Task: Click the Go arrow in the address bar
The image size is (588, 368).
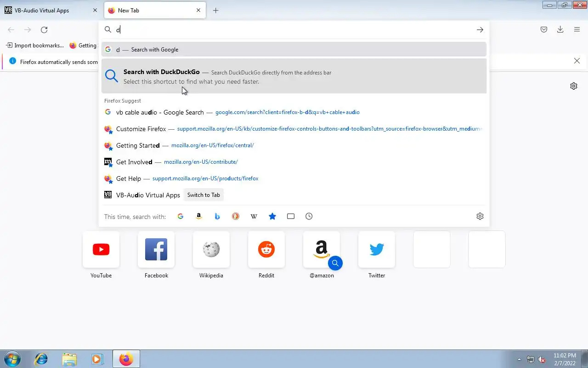Action: [480, 30]
